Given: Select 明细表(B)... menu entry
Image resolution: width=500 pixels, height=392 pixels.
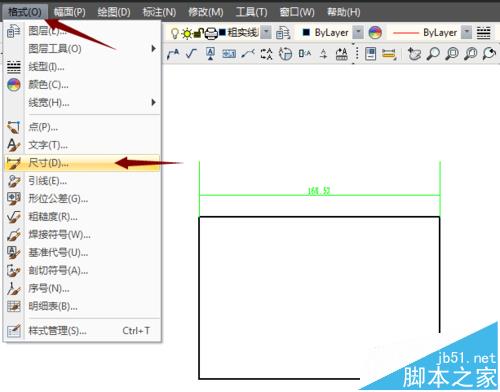Looking at the screenshot, I should (82, 306).
